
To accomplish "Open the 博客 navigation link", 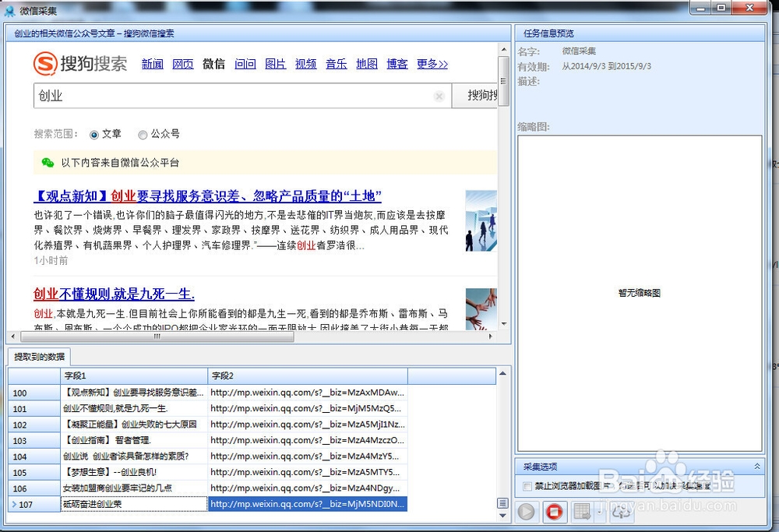I will click(x=397, y=64).
